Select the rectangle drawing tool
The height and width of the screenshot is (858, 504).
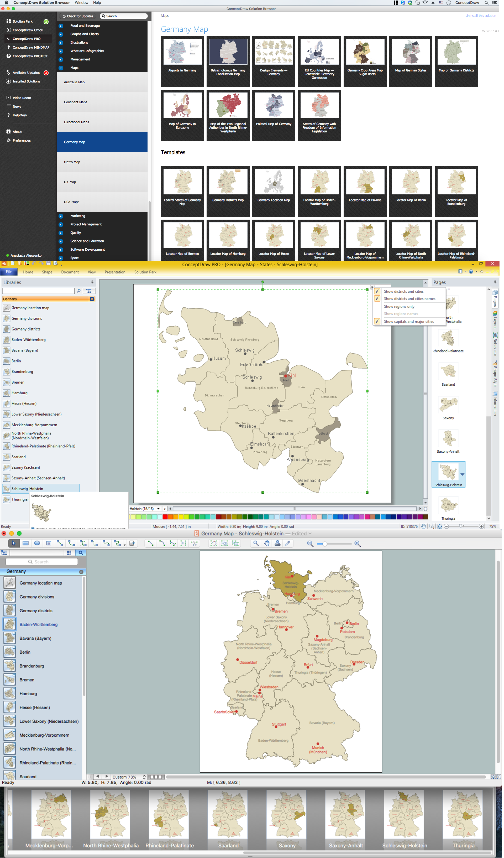(25, 543)
